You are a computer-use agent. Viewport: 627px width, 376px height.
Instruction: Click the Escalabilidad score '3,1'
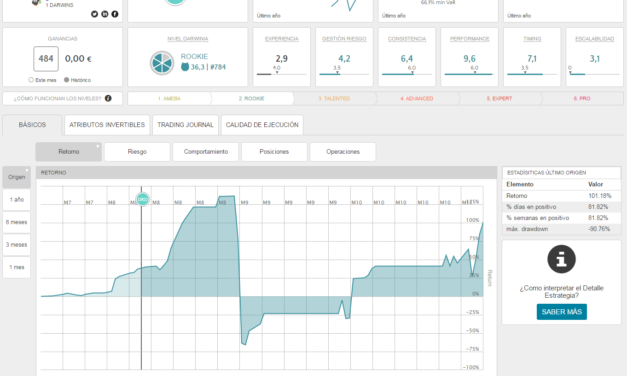point(595,59)
